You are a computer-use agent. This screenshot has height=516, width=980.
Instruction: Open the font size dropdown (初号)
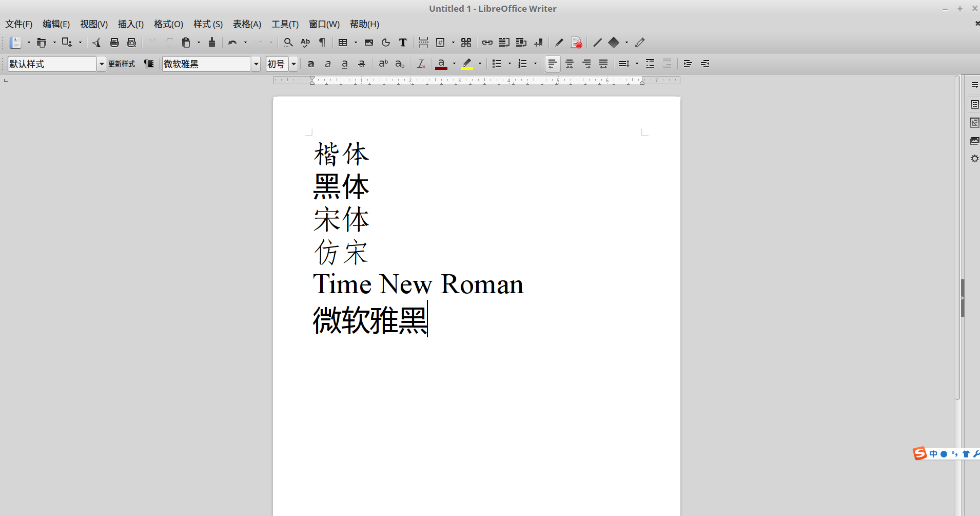294,64
